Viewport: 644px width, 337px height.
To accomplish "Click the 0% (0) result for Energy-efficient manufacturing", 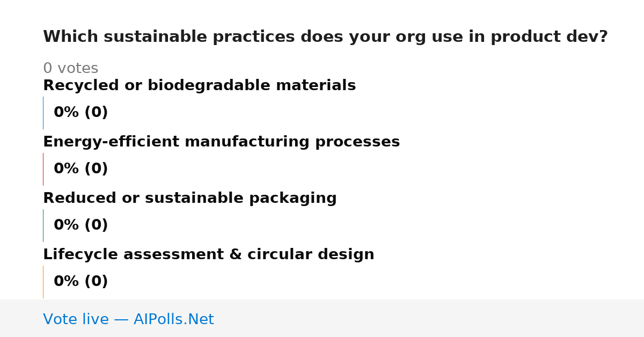I will point(80,169).
